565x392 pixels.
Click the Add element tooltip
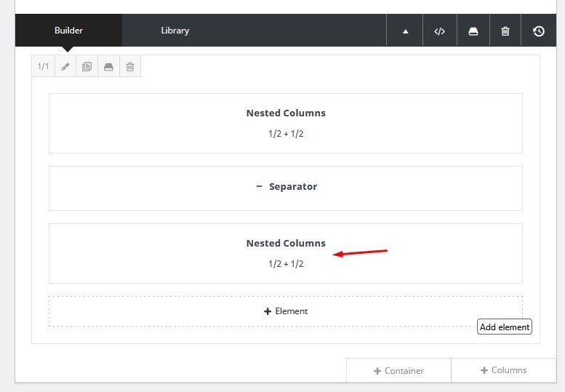[505, 327]
